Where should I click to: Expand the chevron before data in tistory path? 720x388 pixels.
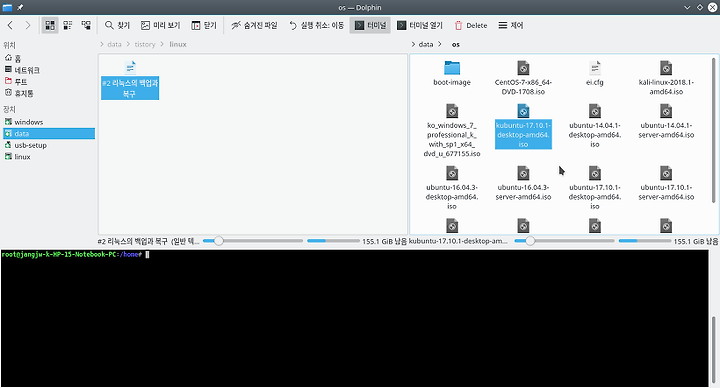coord(101,44)
